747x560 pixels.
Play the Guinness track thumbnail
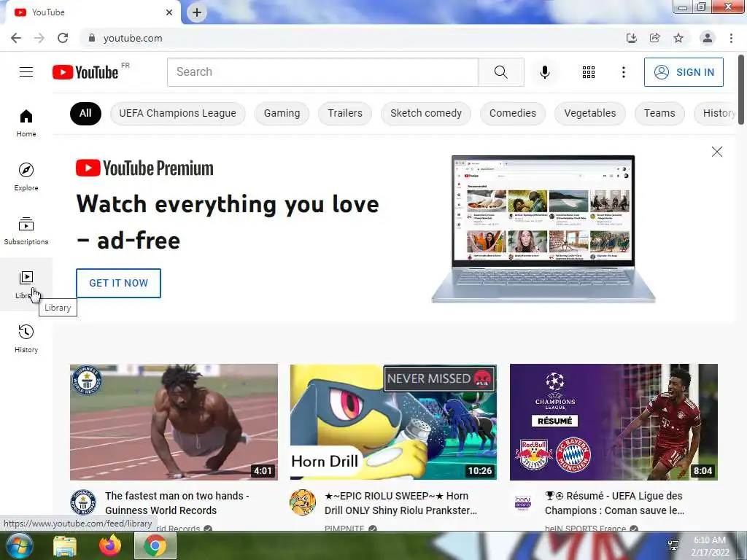[174, 422]
